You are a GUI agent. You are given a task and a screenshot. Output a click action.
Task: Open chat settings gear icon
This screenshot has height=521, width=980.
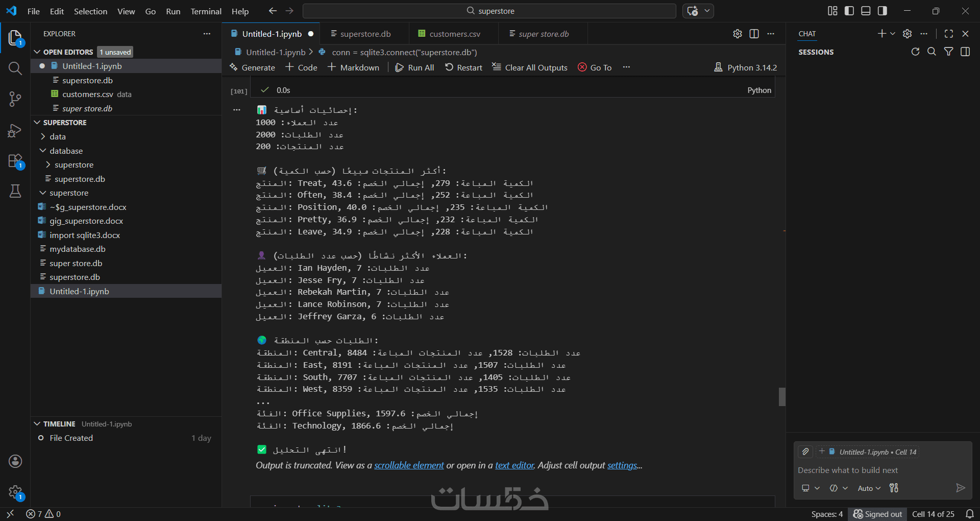click(x=907, y=34)
